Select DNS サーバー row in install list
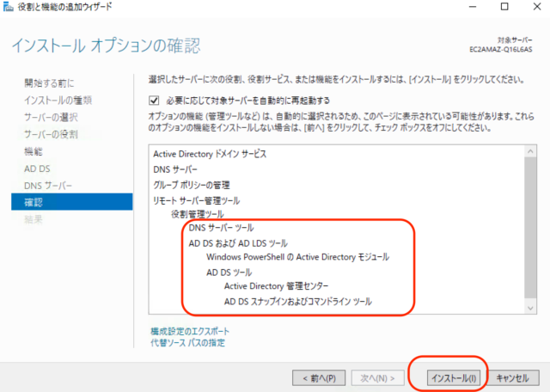The width and height of the screenshot is (550, 392). click(175, 169)
